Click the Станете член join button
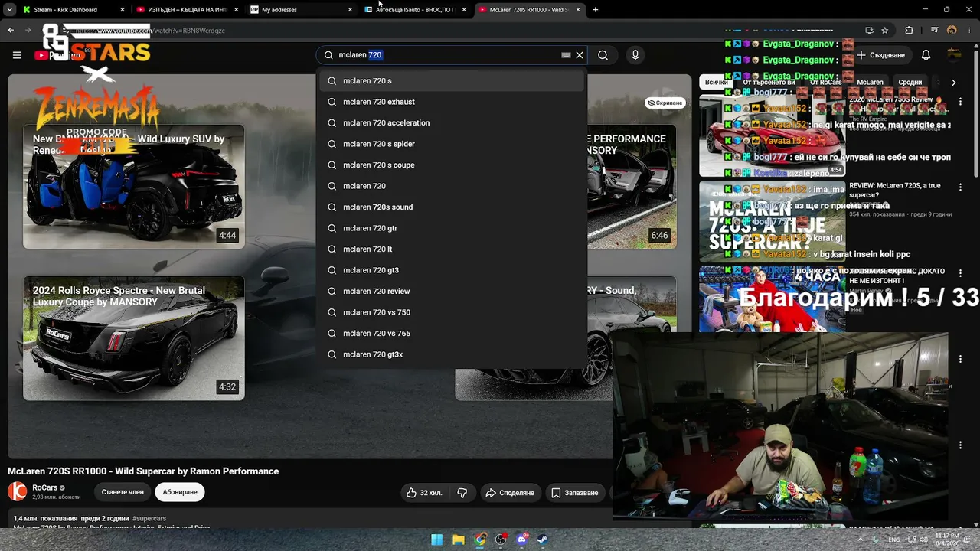 (x=122, y=492)
